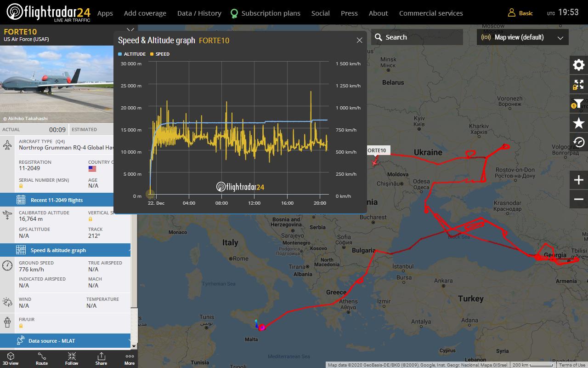Open the playback history clock icon
This screenshot has width=588, height=368.
[x=579, y=142]
